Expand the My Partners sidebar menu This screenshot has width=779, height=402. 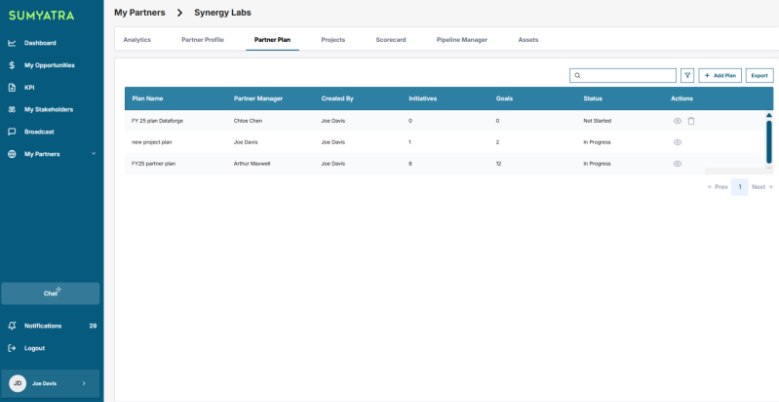(93, 154)
